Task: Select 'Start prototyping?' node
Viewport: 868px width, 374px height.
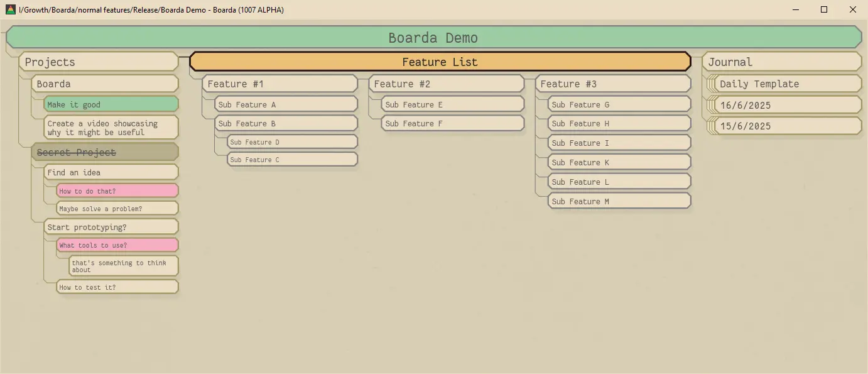Action: [x=111, y=227]
